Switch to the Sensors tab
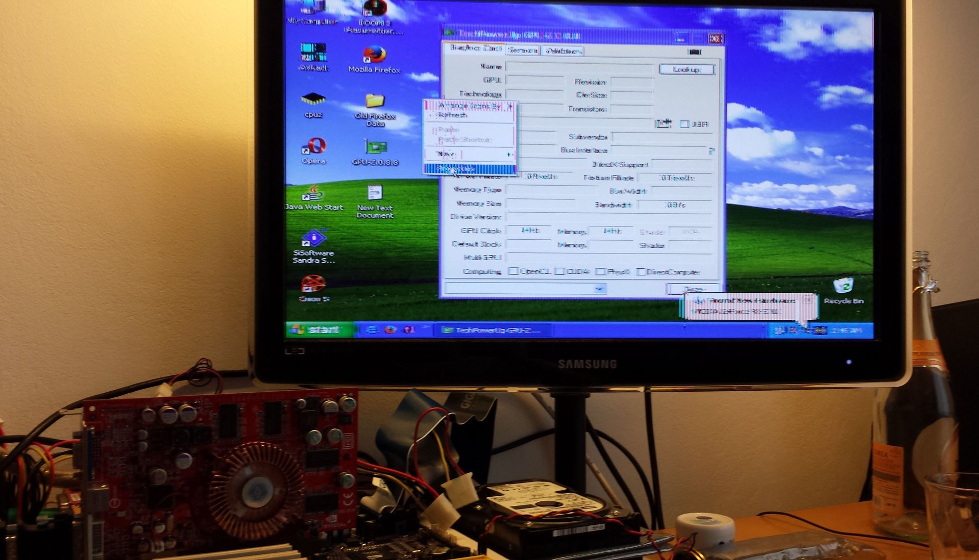Image resolution: width=979 pixels, height=560 pixels. tap(523, 50)
